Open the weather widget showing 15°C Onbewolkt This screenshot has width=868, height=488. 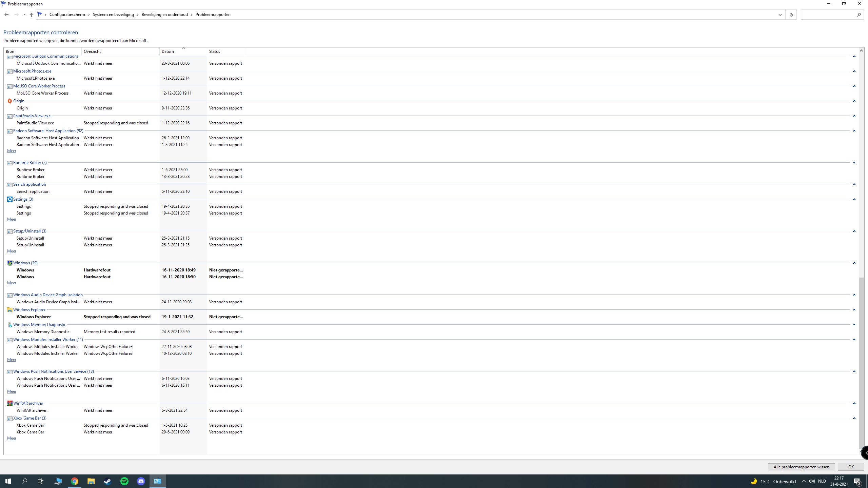click(x=773, y=481)
